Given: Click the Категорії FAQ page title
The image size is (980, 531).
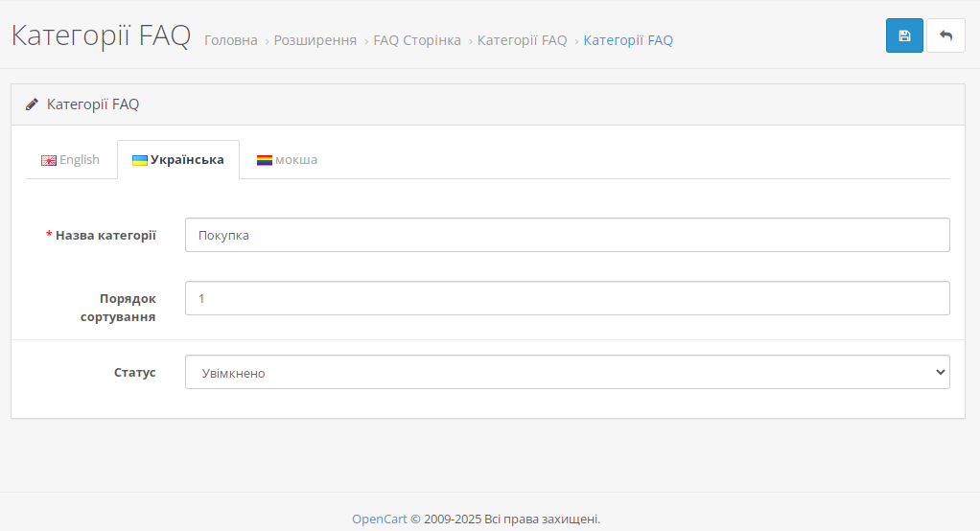Looking at the screenshot, I should 101,35.
